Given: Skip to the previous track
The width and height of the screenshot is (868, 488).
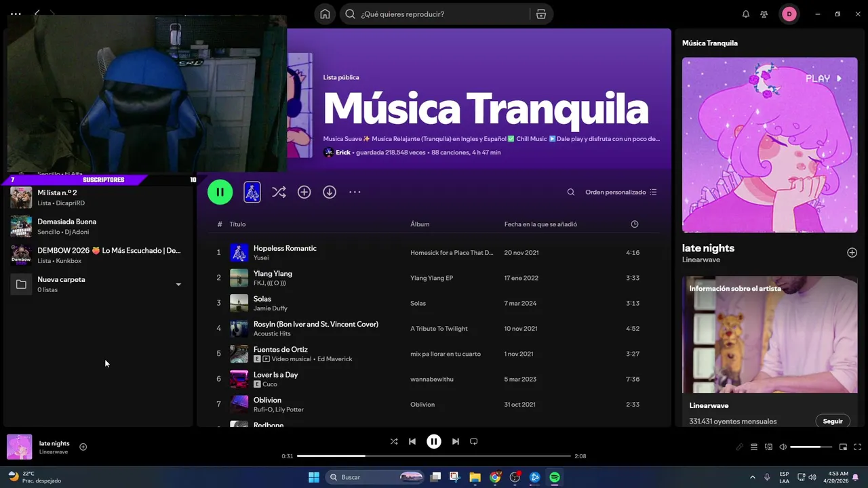Looking at the screenshot, I should click(x=412, y=441).
